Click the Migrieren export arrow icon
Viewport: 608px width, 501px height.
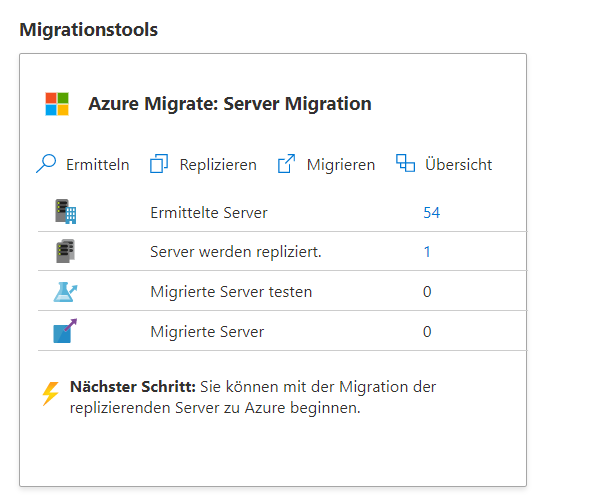pyautogui.click(x=286, y=163)
